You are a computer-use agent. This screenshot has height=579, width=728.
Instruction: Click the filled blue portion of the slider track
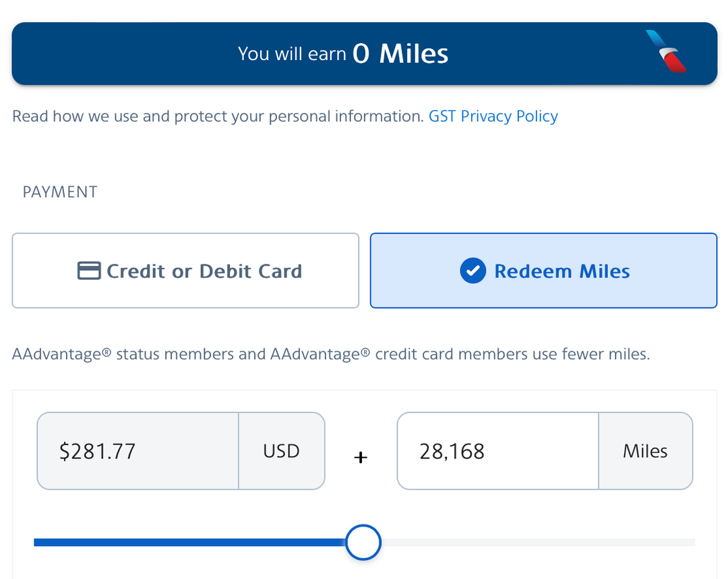[189, 542]
